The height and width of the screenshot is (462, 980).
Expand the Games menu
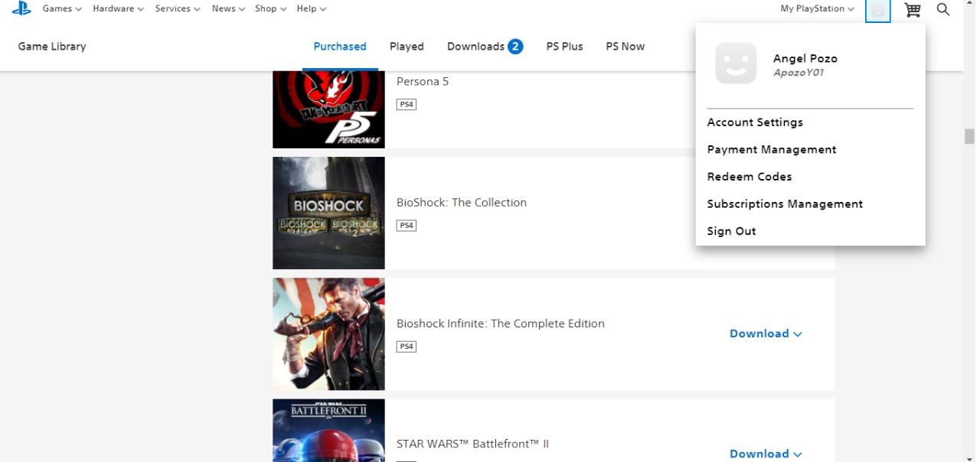pyautogui.click(x=62, y=8)
